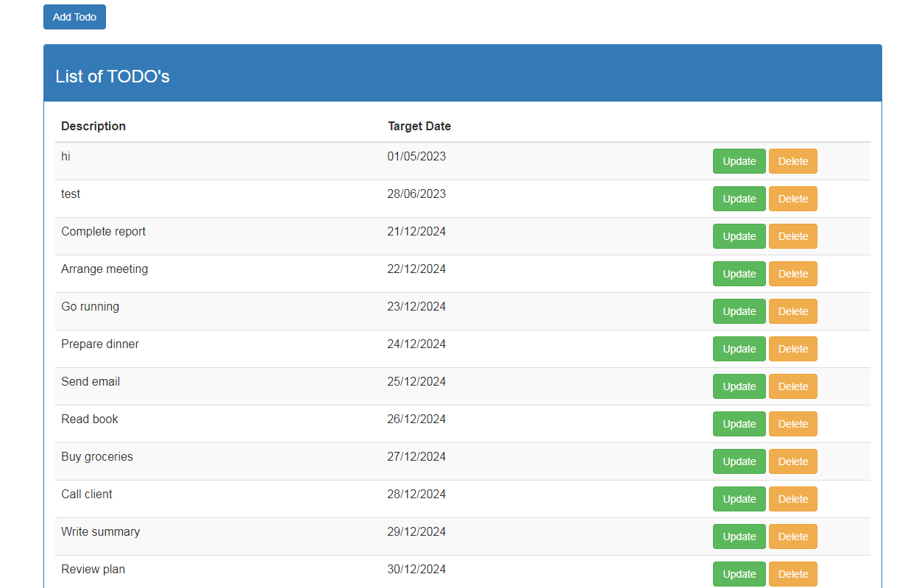Click the Description column header
The height and width of the screenshot is (588, 919).
click(x=93, y=126)
